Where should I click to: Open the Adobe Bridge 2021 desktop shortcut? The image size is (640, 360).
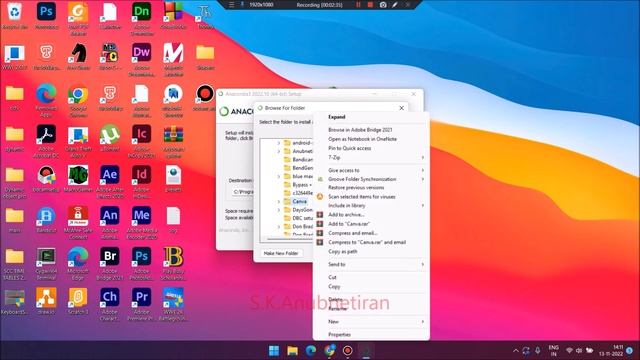[109, 256]
